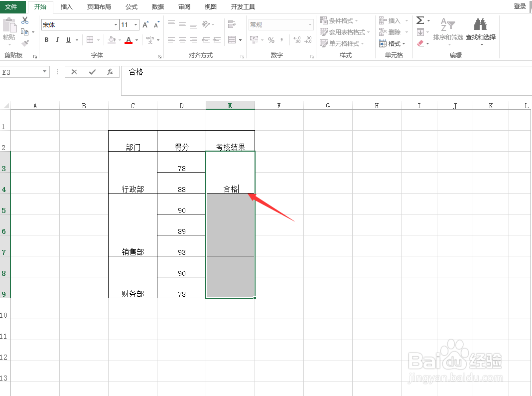
Task: Click decrease indent icon
Action: (206, 40)
